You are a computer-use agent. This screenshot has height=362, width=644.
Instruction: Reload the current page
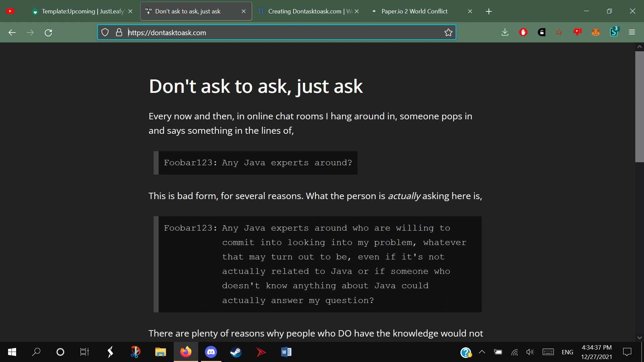pos(48,33)
